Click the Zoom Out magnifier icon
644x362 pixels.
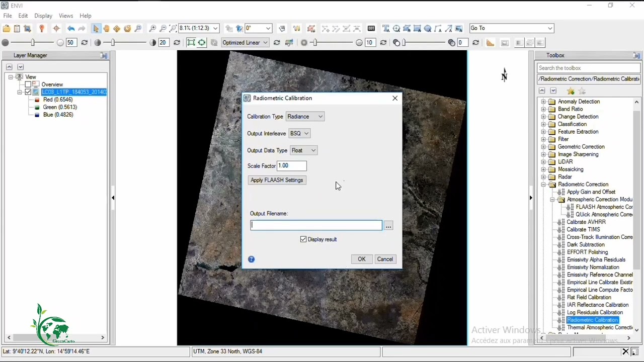(163, 29)
